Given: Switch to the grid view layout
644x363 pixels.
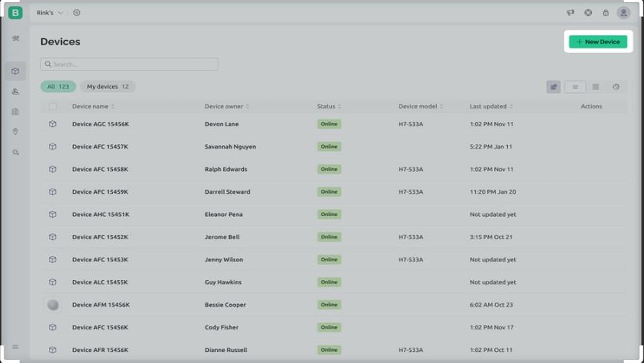Looking at the screenshot, I should [x=596, y=87].
